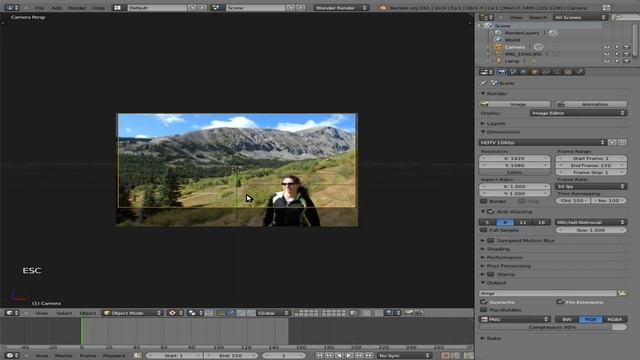Screen dimensions: 640x360
Task: Toggle the File Extensions checkbox
Action: (560, 302)
